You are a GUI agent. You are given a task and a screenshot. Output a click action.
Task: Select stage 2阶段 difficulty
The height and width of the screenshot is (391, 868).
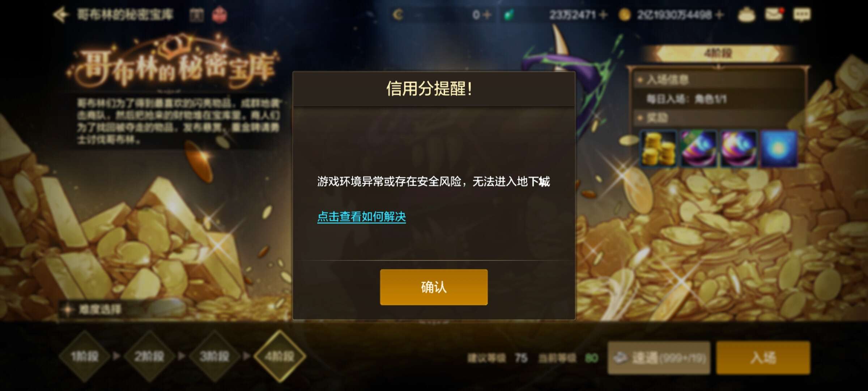pos(149,356)
